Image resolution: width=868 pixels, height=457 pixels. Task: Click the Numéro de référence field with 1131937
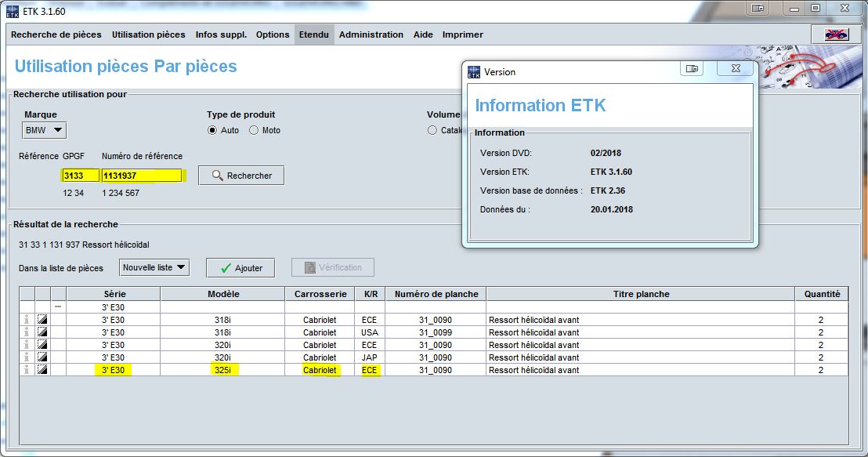(143, 176)
